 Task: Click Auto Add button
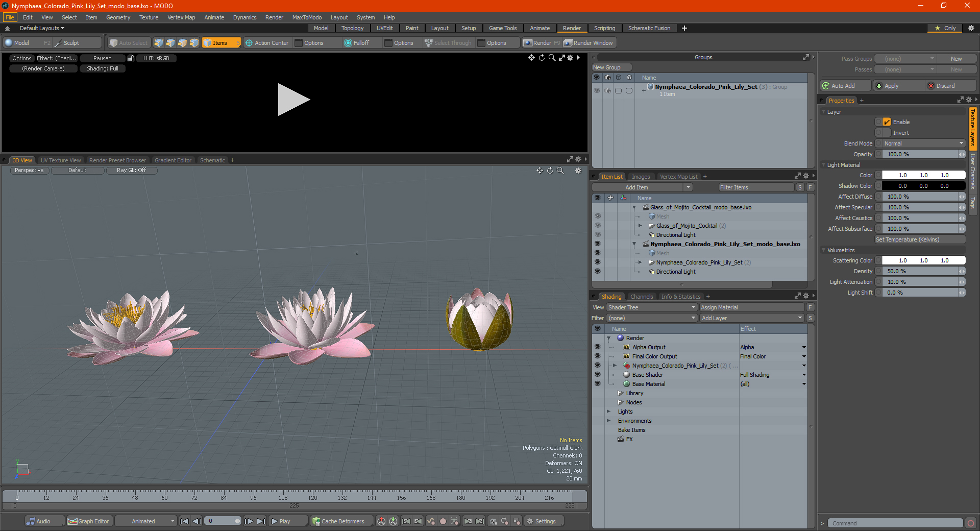pos(845,86)
